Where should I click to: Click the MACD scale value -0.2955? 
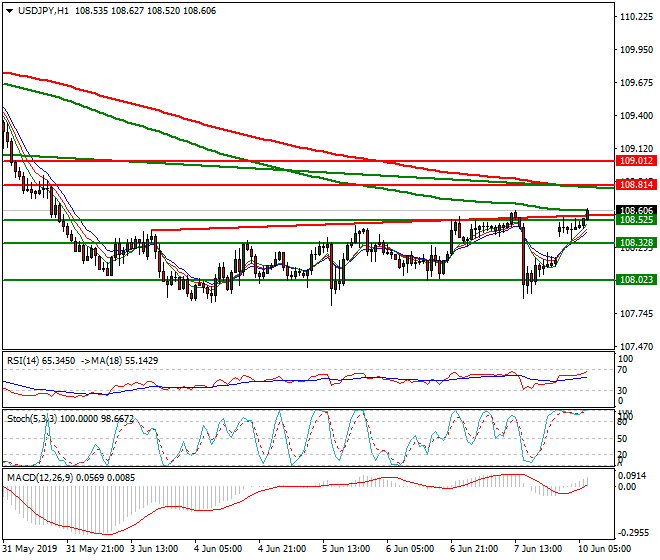(632, 533)
